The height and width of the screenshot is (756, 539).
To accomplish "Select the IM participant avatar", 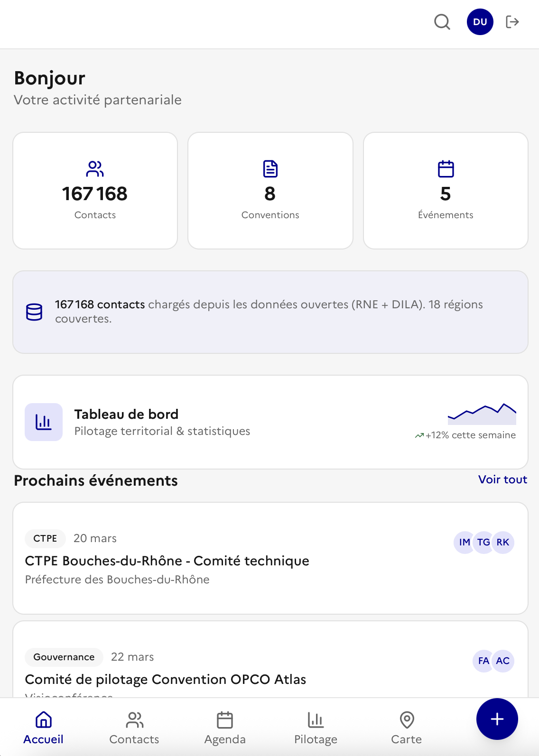I will [464, 542].
